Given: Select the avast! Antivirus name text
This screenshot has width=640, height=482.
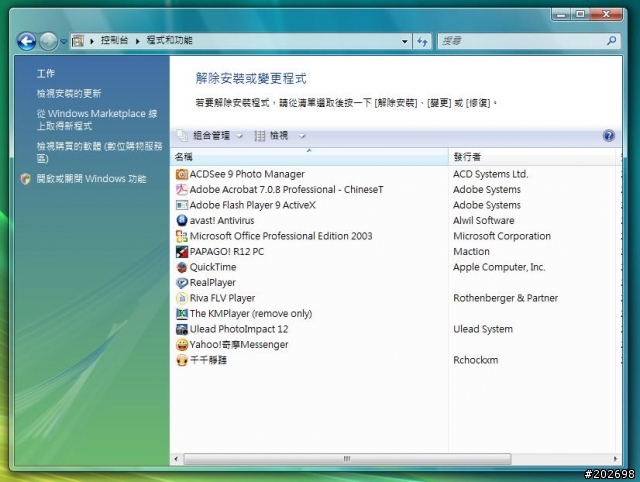Looking at the screenshot, I should pos(222,221).
